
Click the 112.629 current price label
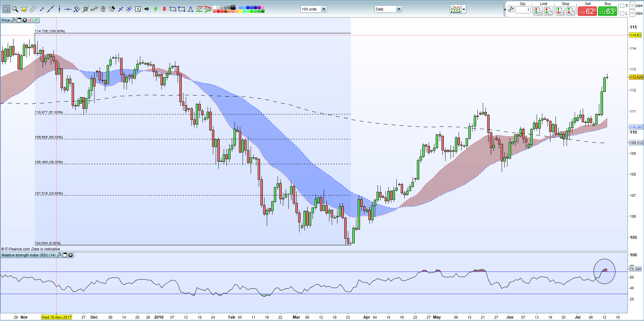[636, 77]
